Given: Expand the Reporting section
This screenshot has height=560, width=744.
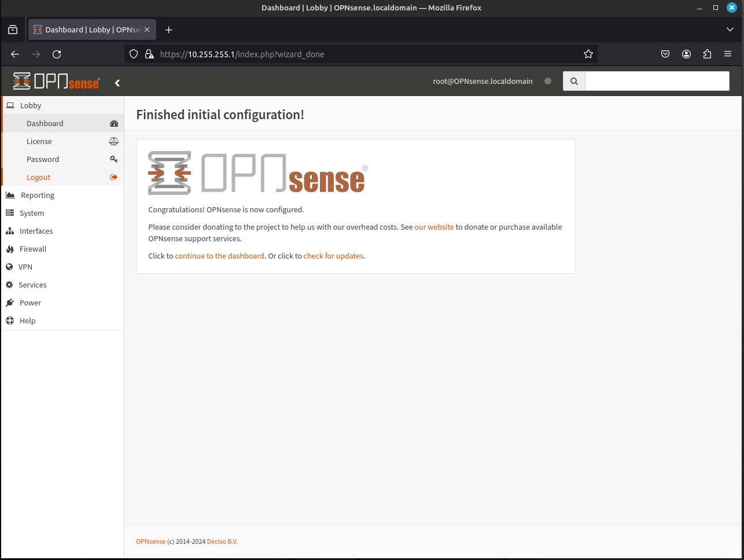Looking at the screenshot, I should (x=62, y=195).
